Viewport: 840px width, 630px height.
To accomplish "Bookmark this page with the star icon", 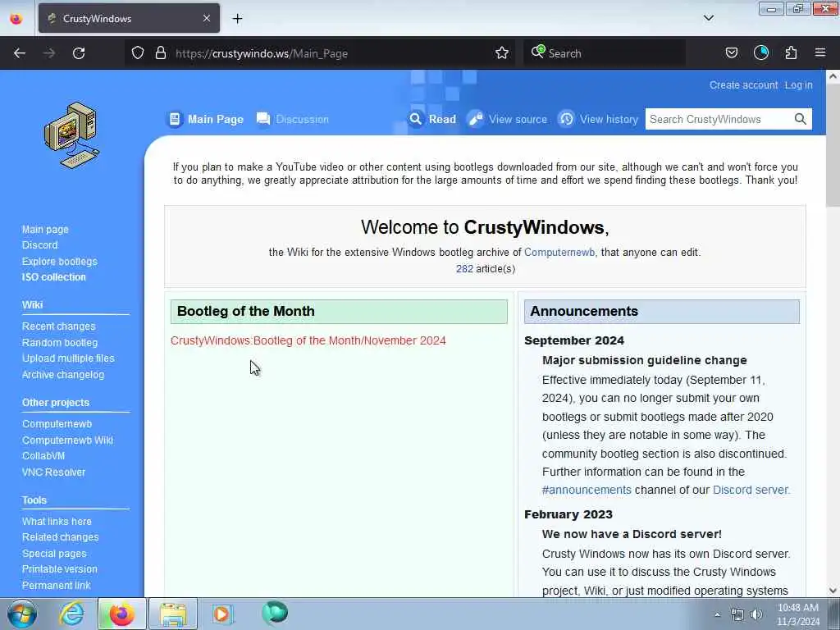I will click(x=502, y=53).
